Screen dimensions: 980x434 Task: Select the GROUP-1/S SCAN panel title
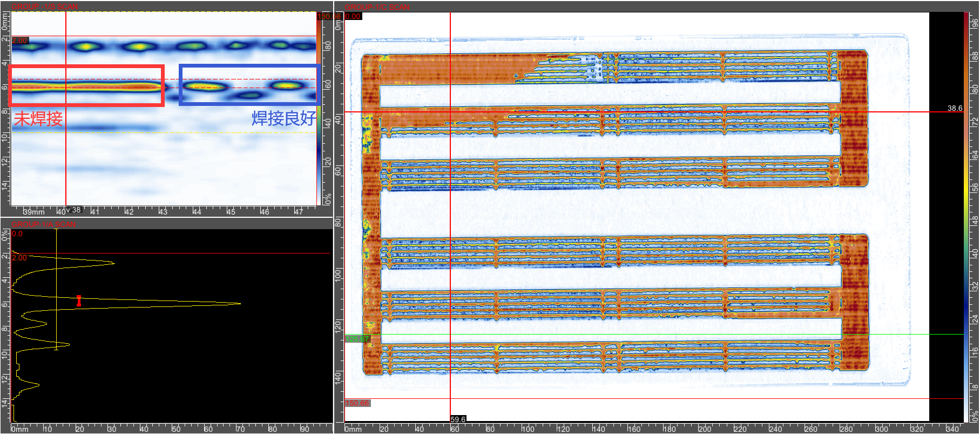pyautogui.click(x=44, y=7)
